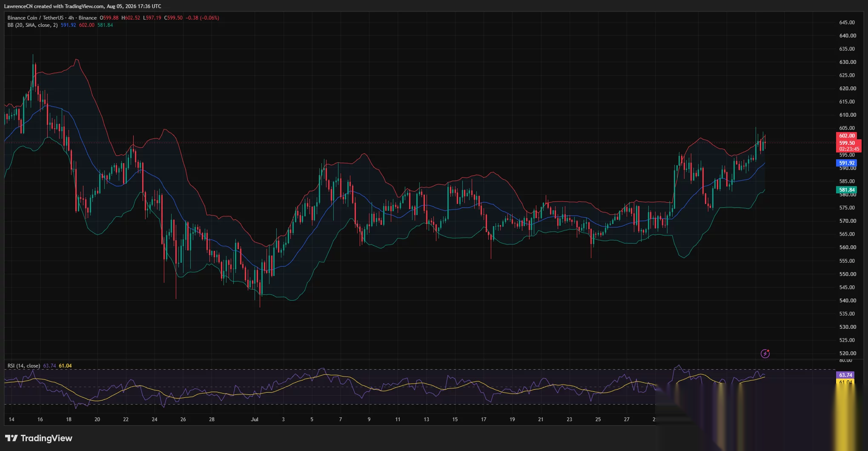
Task: Click the 575.00 price scale label
Action: click(x=847, y=208)
